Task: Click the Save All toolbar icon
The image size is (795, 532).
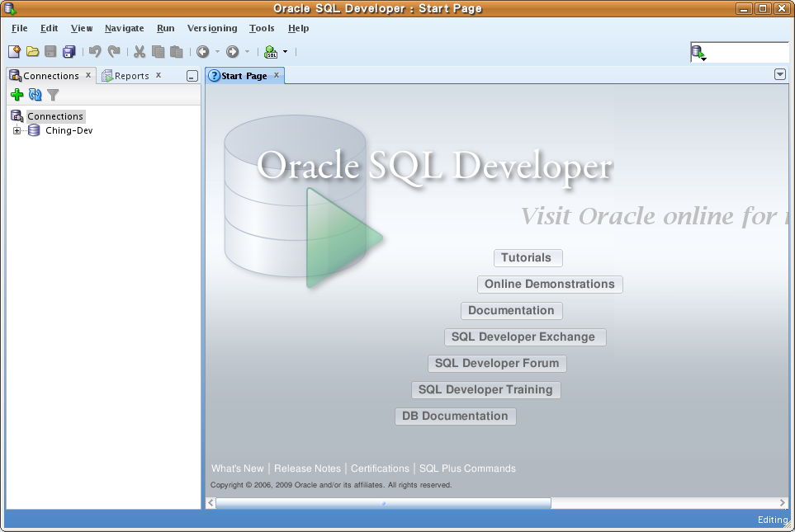Action: click(x=69, y=52)
